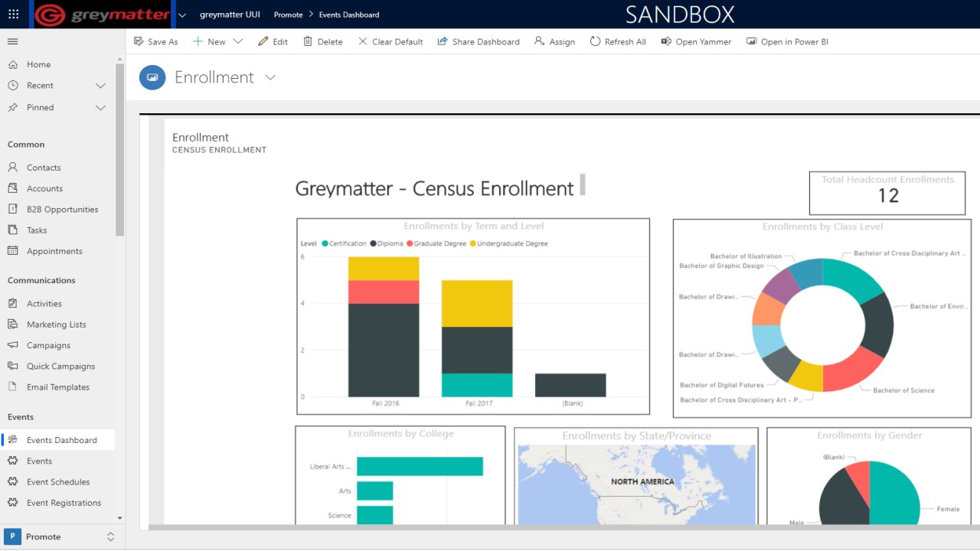This screenshot has height=551, width=980.
Task: Click Assign command
Action: coord(554,41)
